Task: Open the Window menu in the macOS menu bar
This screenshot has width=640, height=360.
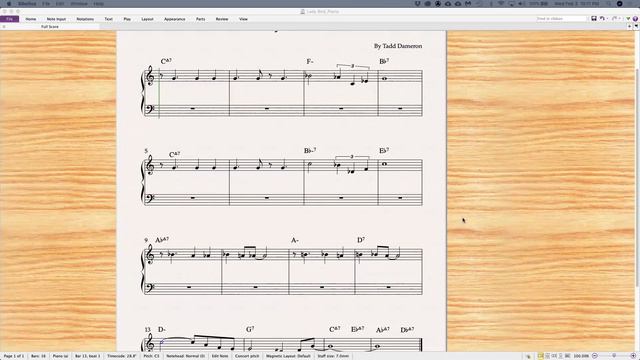Action: pos(79,4)
